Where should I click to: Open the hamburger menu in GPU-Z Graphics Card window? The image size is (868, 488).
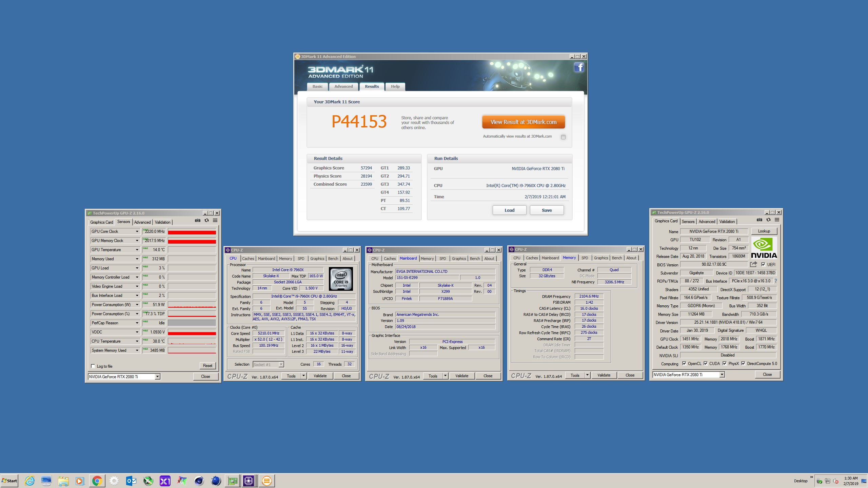click(777, 220)
